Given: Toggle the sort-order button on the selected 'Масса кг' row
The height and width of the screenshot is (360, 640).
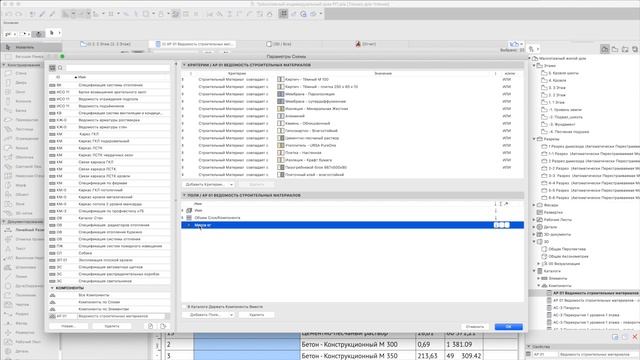Looking at the screenshot, I should tap(496, 225).
